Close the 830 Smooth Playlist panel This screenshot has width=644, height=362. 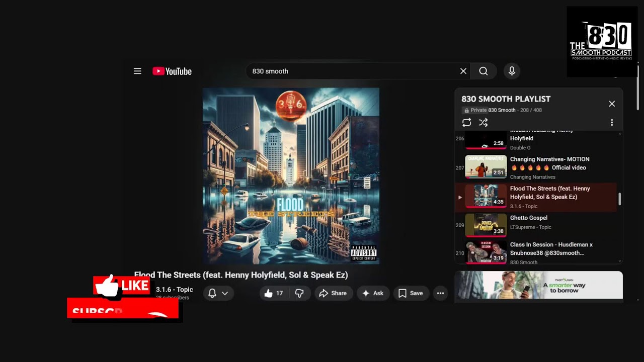(612, 104)
